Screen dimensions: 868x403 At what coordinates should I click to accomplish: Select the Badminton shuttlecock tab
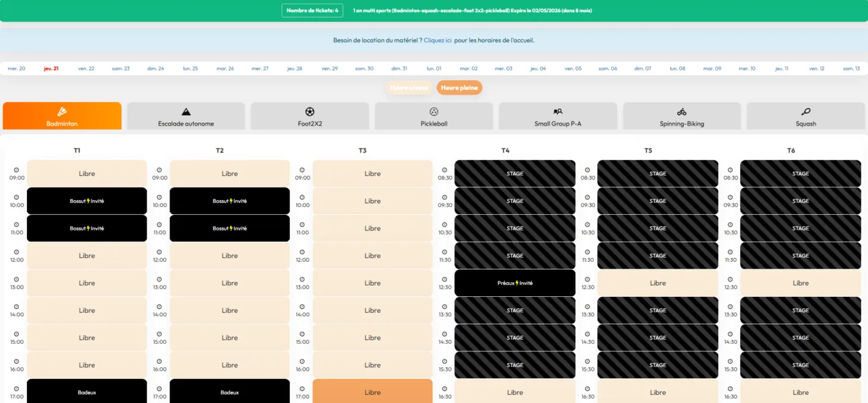[62, 116]
